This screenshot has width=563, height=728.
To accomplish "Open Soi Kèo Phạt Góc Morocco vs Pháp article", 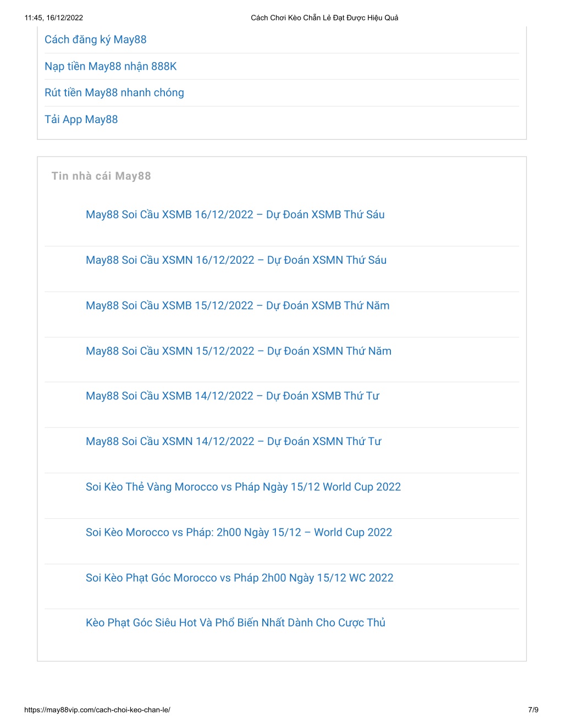I will (x=240, y=578).
